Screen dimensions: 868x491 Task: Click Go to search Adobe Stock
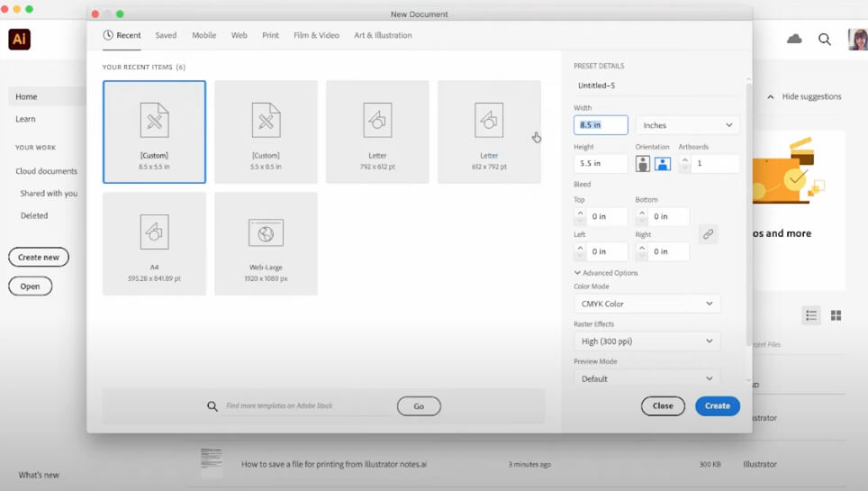(x=419, y=406)
